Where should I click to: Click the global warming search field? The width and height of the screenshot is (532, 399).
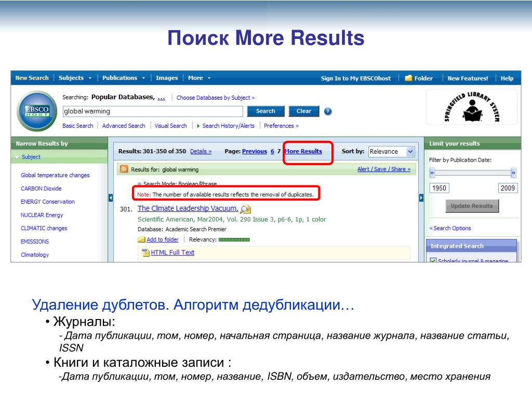pyautogui.click(x=153, y=111)
